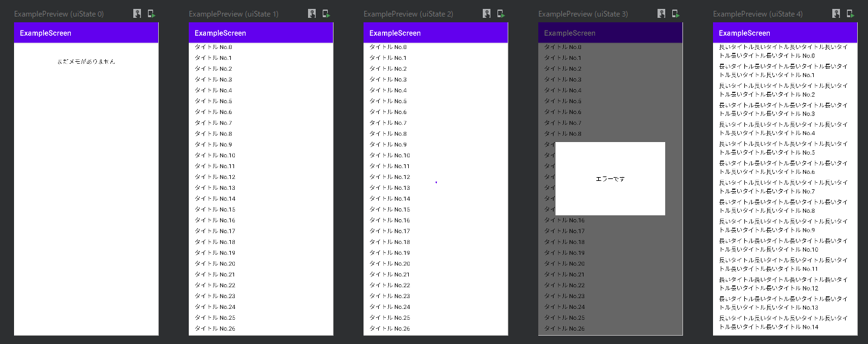Select the ExamplePreview (uiState 3) label
Image resolution: width=868 pixels, height=344 pixels.
point(583,14)
